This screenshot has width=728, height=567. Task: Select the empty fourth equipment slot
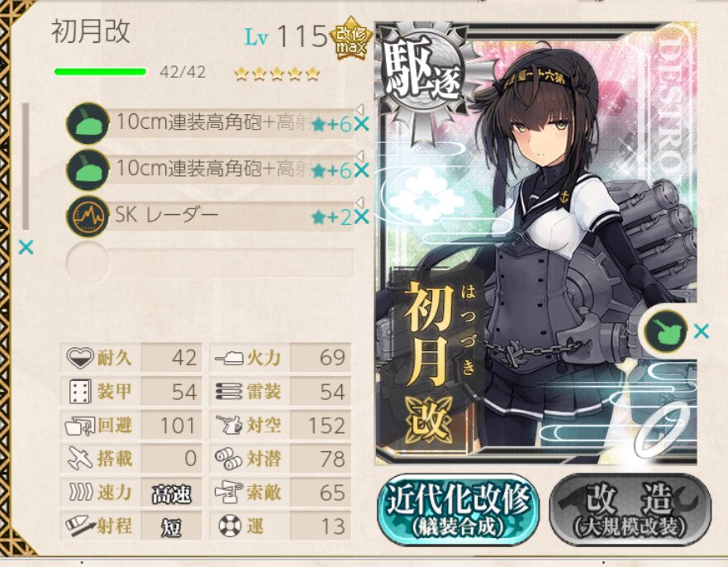(210, 262)
